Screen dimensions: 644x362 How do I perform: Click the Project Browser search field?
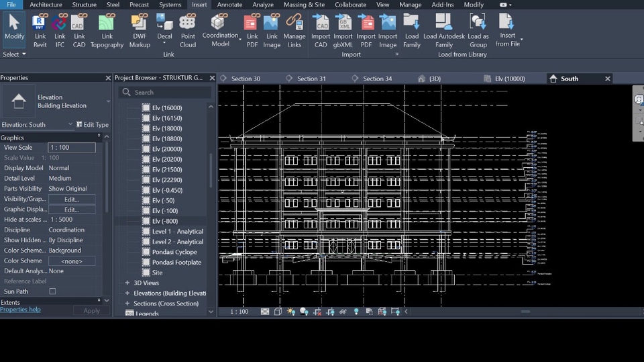click(168, 93)
